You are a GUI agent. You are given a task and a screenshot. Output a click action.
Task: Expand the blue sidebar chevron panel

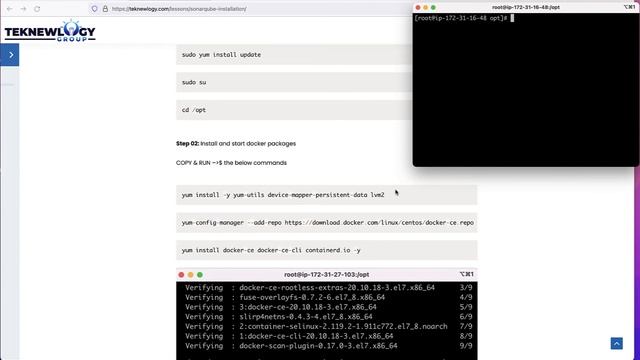coord(10,55)
